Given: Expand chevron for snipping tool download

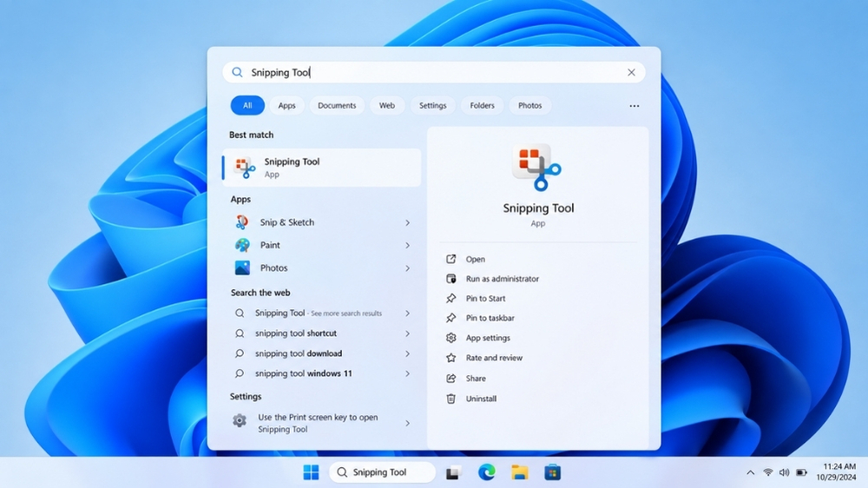Looking at the screenshot, I should click(x=407, y=353).
